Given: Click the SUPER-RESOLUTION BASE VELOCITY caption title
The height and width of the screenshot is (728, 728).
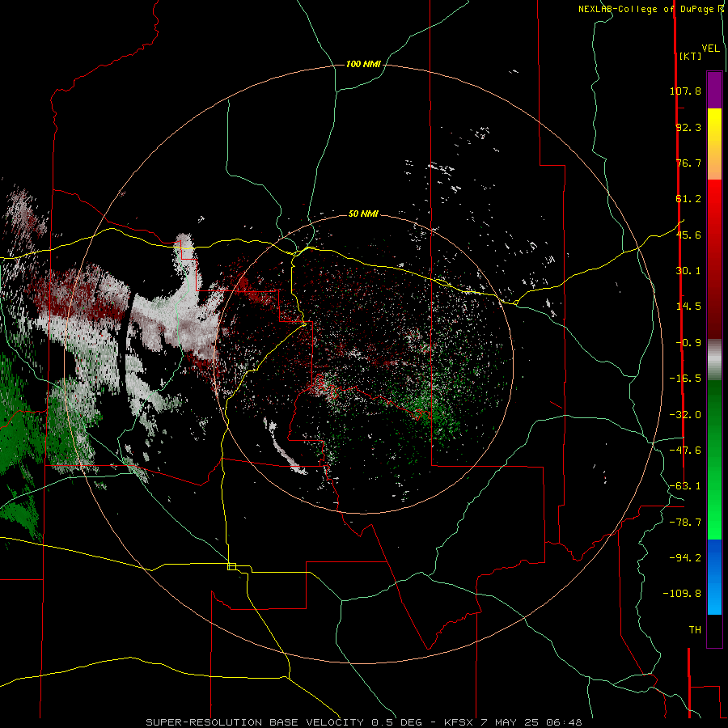Looking at the screenshot, I should pyautogui.click(x=256, y=722).
